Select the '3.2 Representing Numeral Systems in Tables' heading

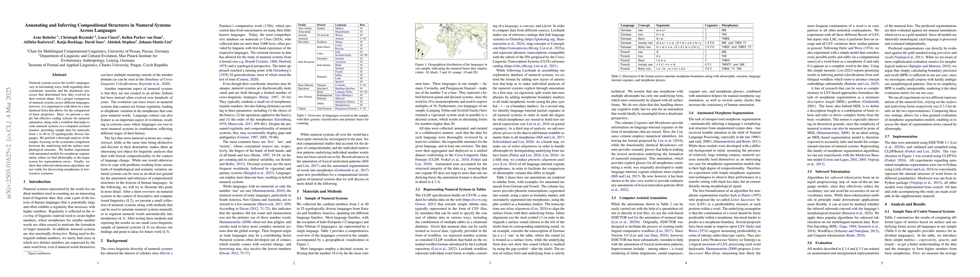451,190
